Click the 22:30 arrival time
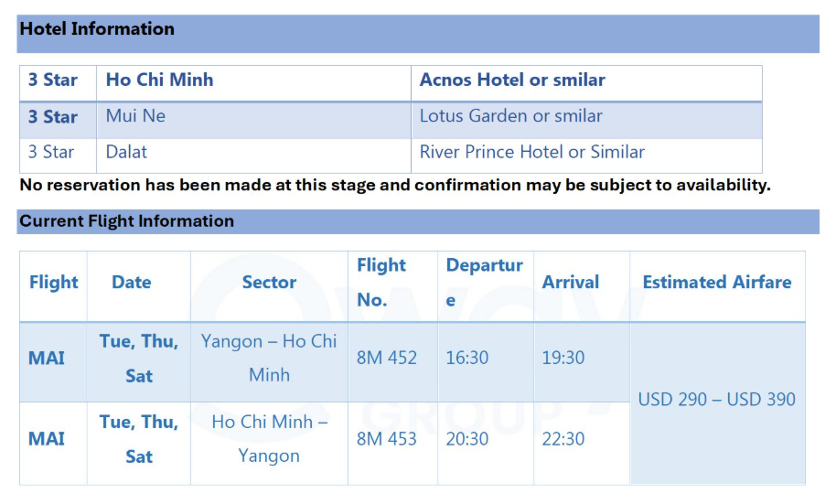The image size is (836, 504). click(563, 439)
